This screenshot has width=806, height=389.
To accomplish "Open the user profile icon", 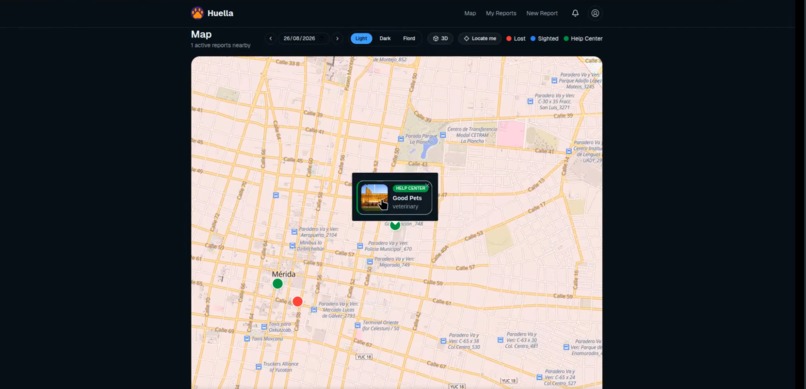I will 595,13.
